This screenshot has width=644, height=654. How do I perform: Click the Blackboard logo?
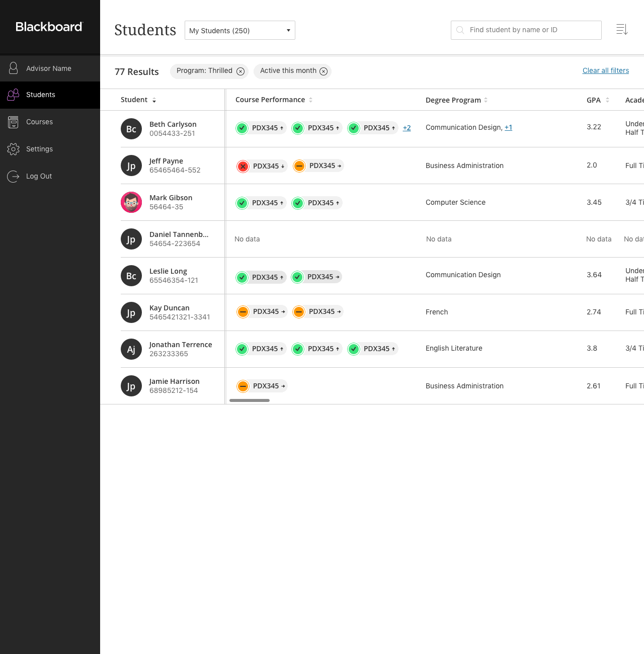pos(49,27)
